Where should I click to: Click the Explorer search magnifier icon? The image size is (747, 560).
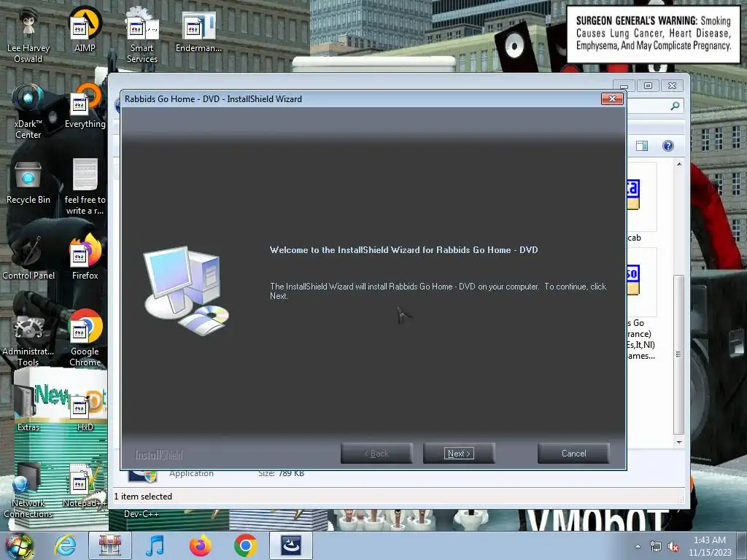point(675,106)
